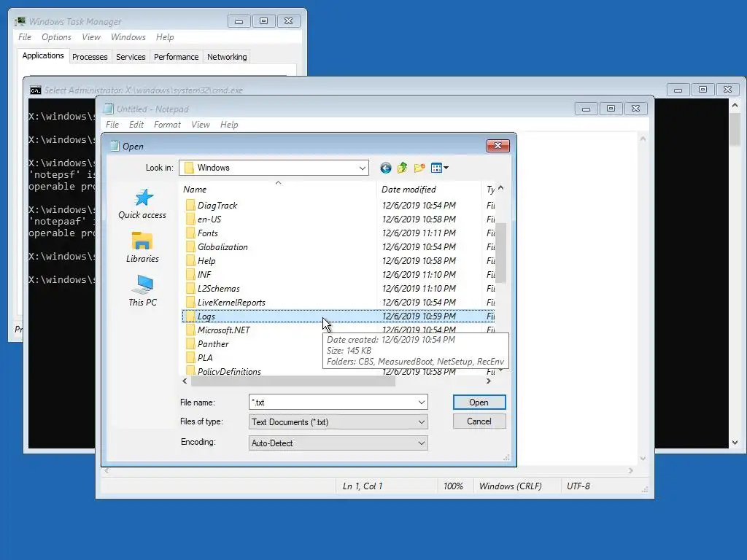Create new folder using toolbar icon

[419, 168]
